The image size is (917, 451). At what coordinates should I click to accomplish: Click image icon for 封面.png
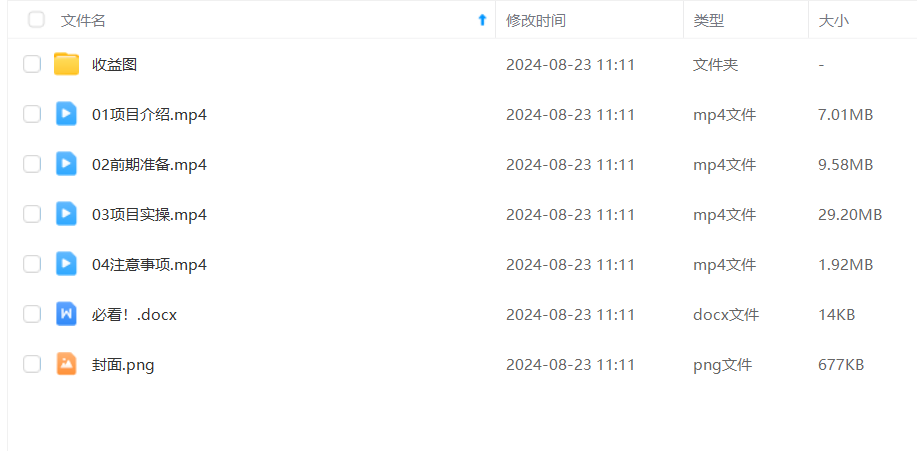(66, 364)
